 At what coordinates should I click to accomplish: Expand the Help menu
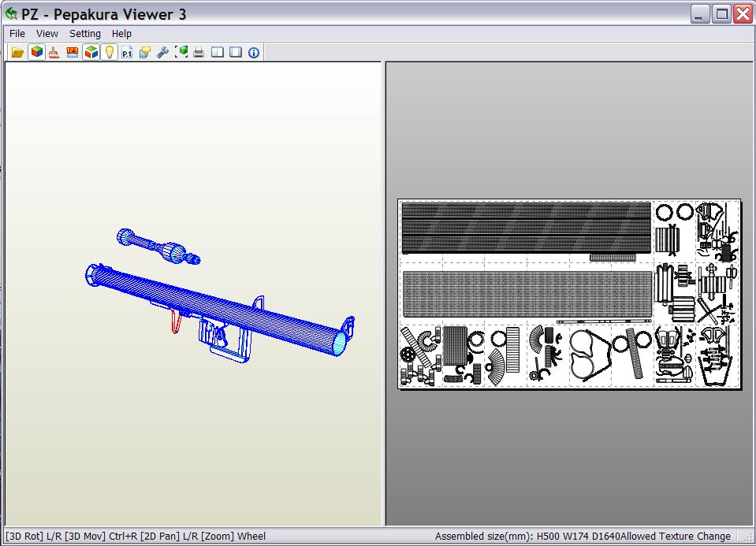tap(121, 34)
